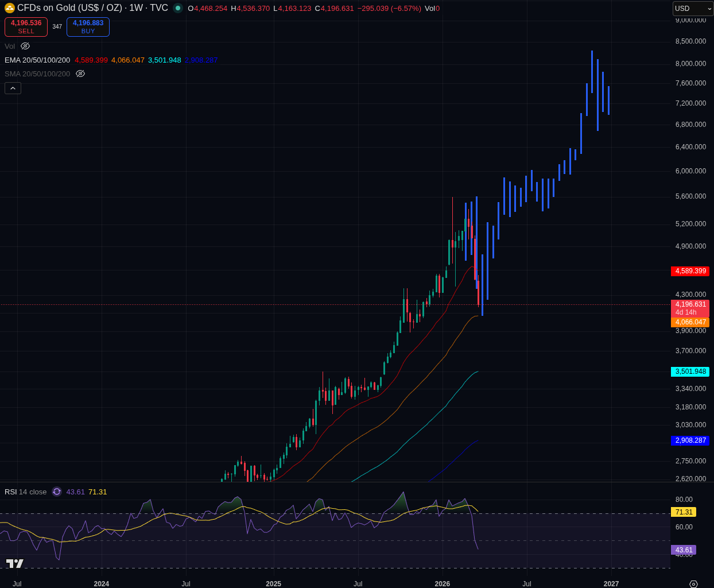Click purple 43.61 value in RSI legend
Screen dimensions: 714x588
click(x=75, y=492)
